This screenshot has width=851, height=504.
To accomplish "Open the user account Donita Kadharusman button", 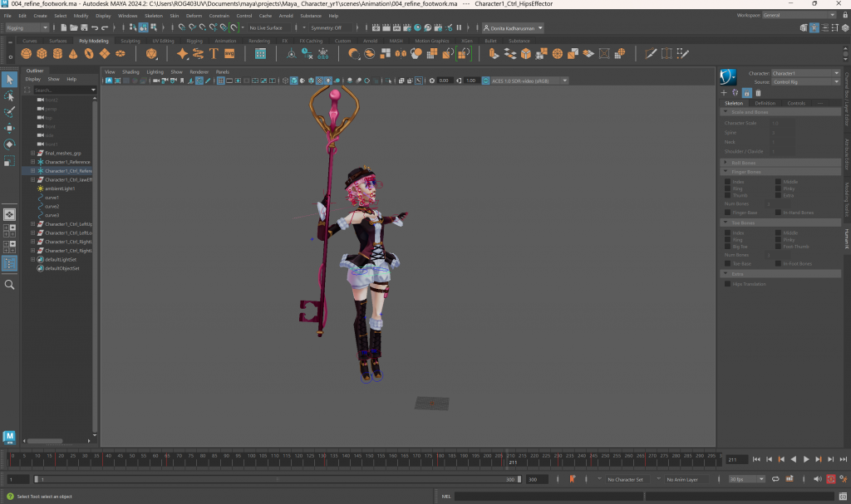I will pyautogui.click(x=513, y=27).
